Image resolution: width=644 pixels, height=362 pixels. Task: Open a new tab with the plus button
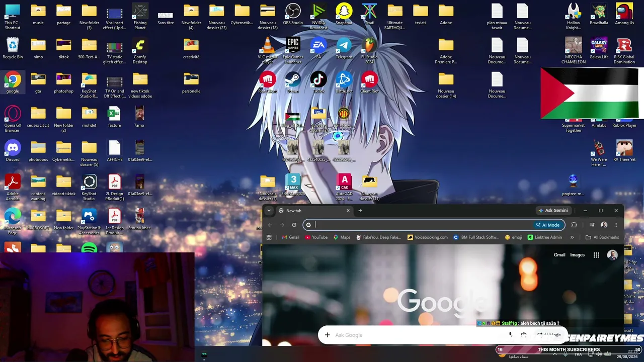[x=360, y=211]
